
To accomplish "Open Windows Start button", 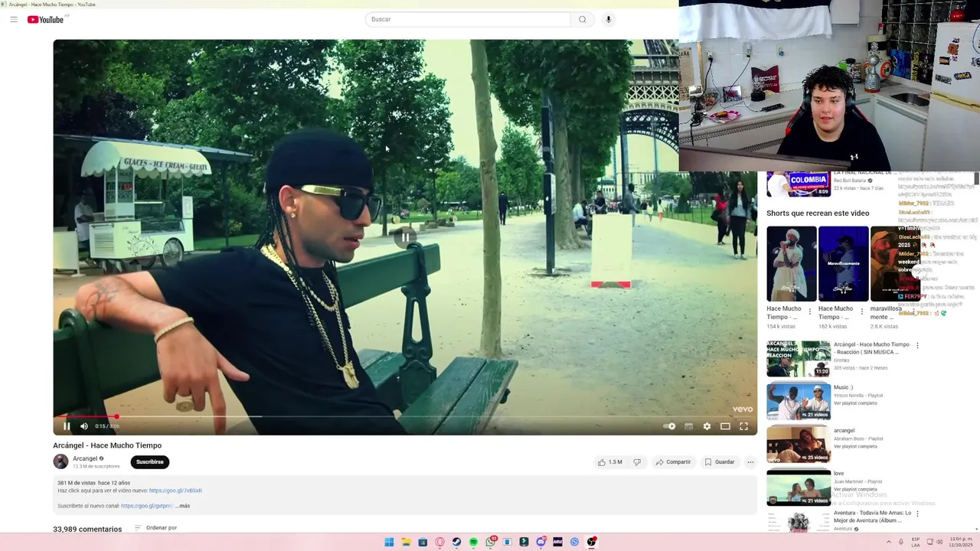I will pyautogui.click(x=389, y=542).
